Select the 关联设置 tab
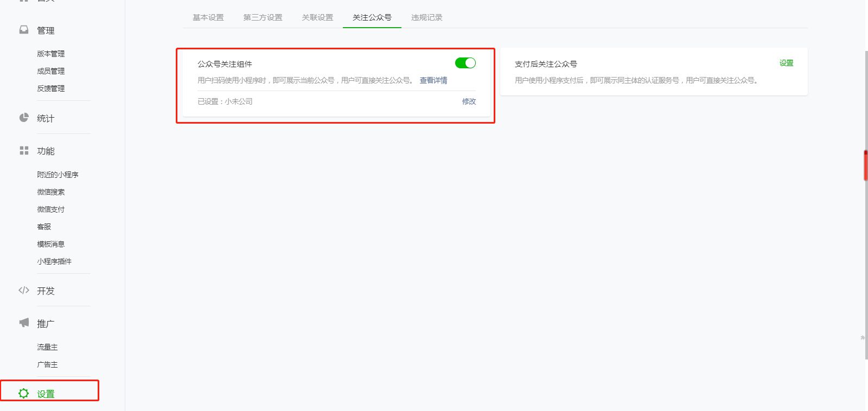Viewport: 868px width, 411px height. point(317,17)
